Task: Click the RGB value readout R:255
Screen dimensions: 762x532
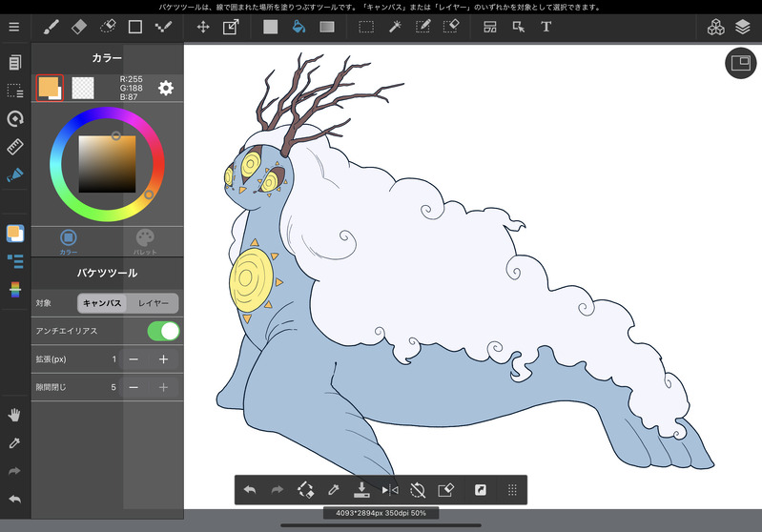Action: pos(132,79)
